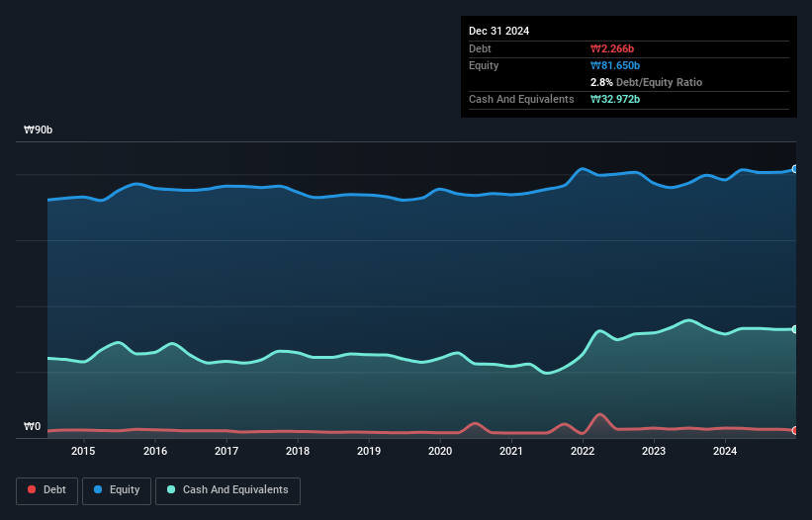Click the 2018 x-axis label
Screen dimensions: 812x520
(298, 451)
